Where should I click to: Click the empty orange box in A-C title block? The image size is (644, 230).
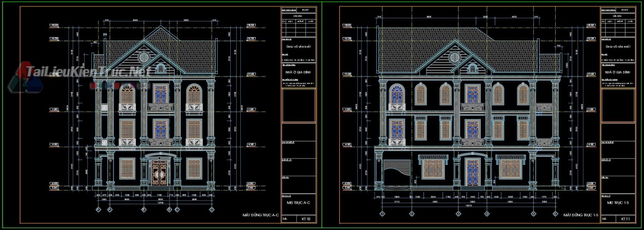click(x=299, y=106)
